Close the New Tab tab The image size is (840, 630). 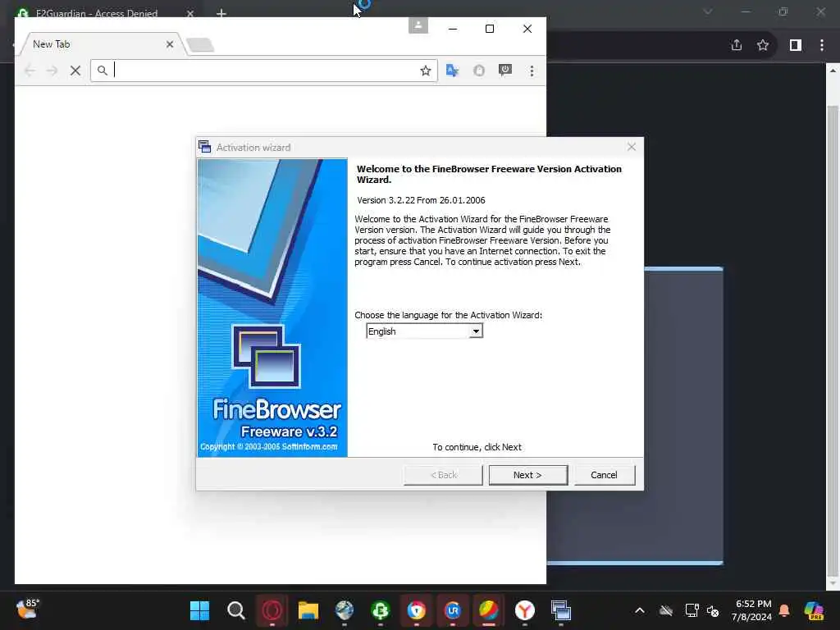170,44
